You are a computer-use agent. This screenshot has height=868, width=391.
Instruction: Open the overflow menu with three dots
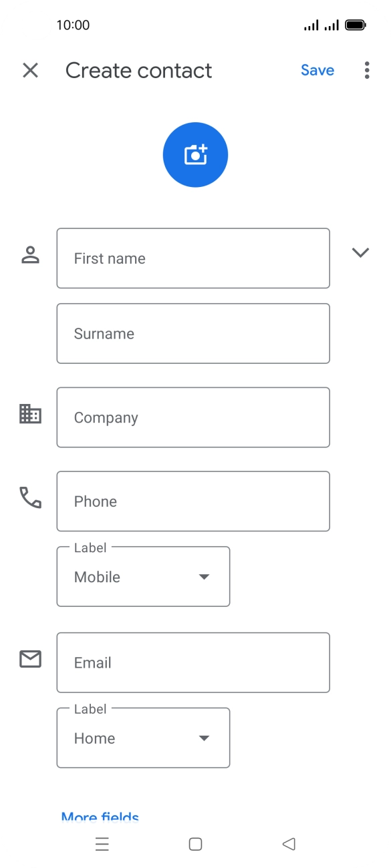(x=366, y=70)
